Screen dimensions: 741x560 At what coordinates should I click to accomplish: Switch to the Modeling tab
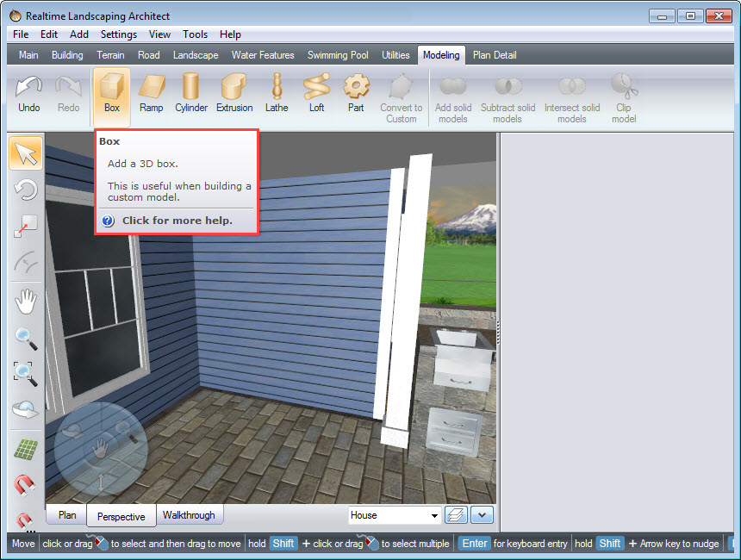point(441,55)
